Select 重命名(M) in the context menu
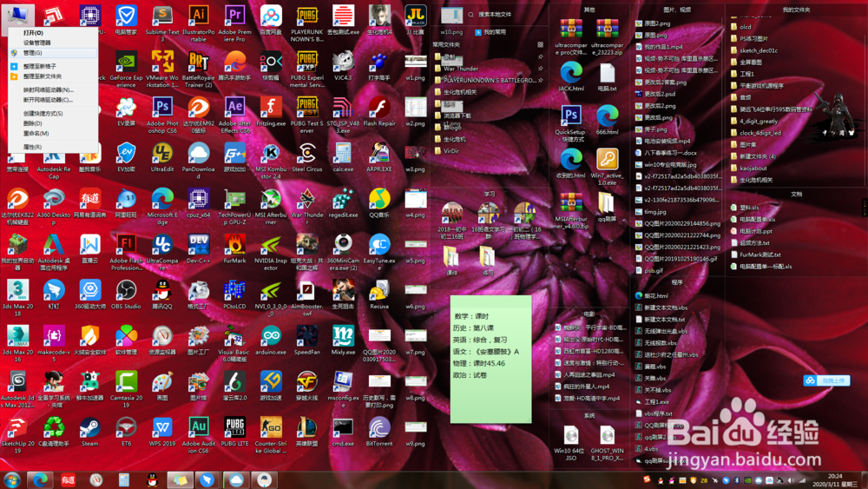The image size is (868, 489). (x=53, y=134)
